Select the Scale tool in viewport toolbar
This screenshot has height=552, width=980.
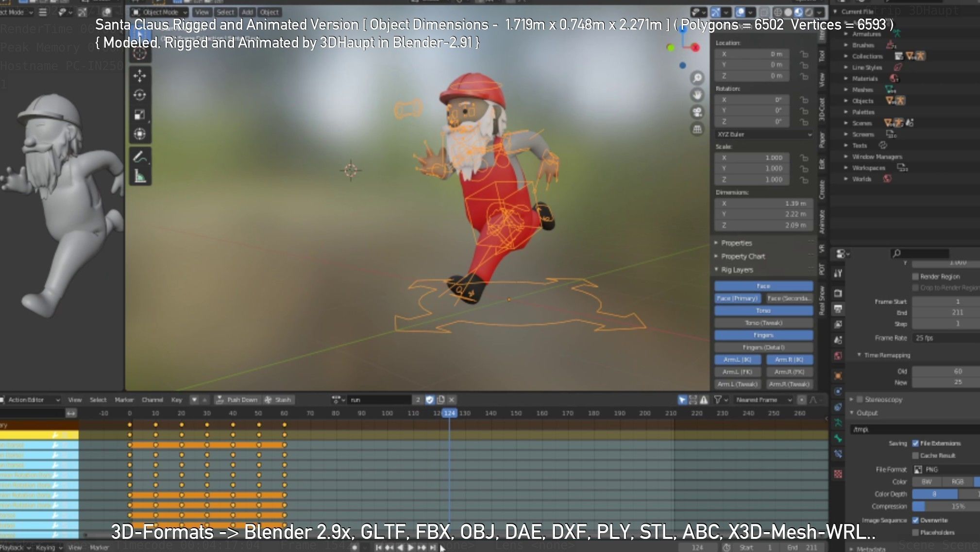pyautogui.click(x=140, y=115)
